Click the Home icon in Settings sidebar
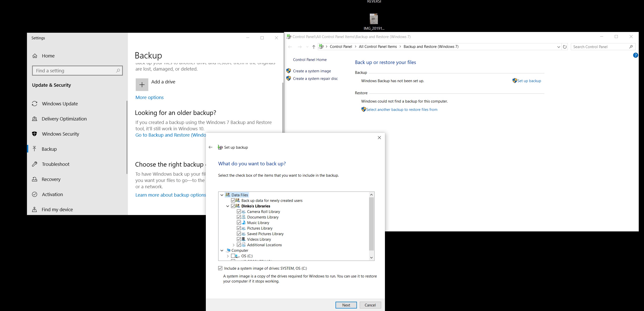The height and width of the screenshot is (311, 644). (x=35, y=56)
